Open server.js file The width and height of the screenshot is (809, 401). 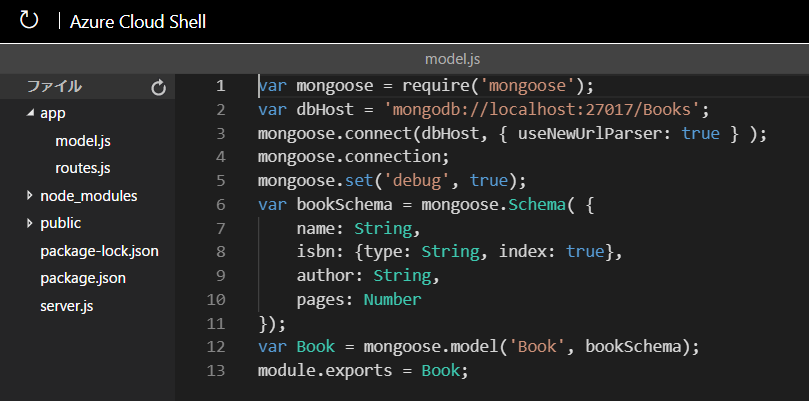68,304
